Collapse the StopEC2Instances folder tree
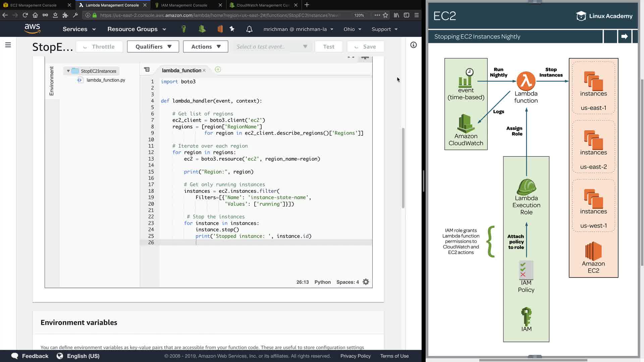644x362 pixels. [x=68, y=71]
